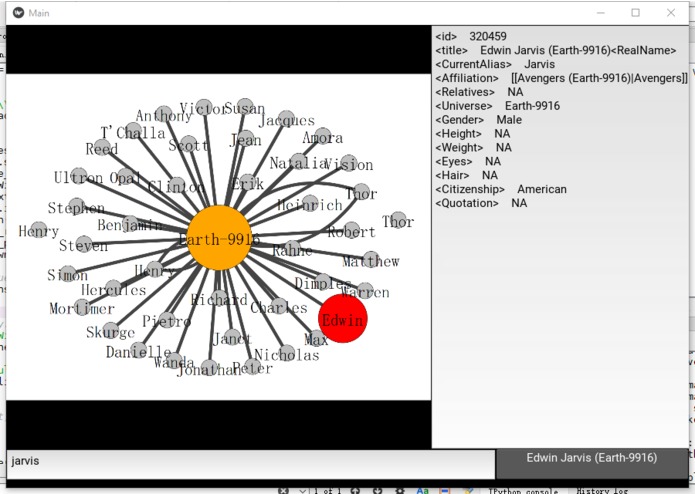Click the Clinton node

point(176,186)
